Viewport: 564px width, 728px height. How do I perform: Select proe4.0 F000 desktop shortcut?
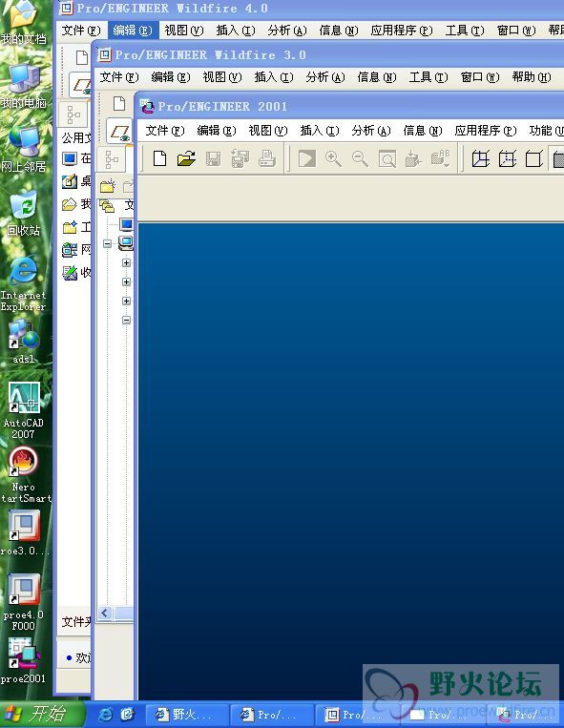click(x=23, y=602)
